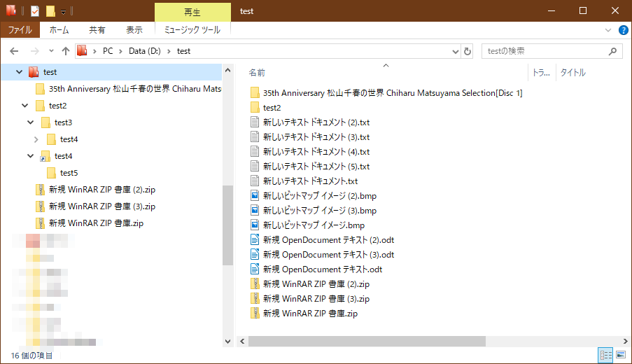Screen dimensions: 632x364
Task: Refresh the current folder view
Action: click(x=468, y=51)
